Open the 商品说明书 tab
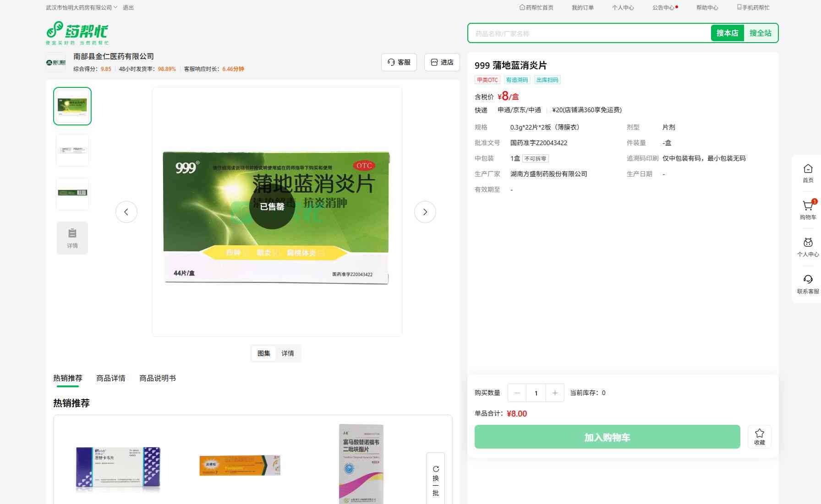821x504 pixels. 157,378
